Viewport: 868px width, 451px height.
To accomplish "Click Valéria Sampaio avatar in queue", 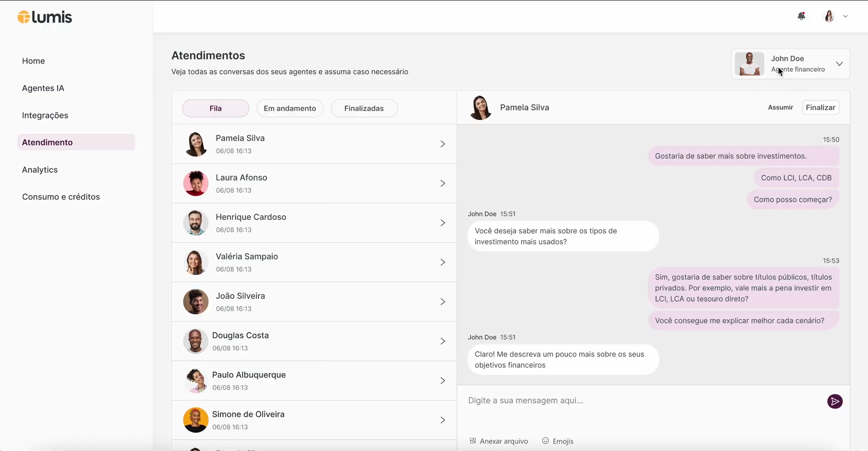I will point(196,262).
